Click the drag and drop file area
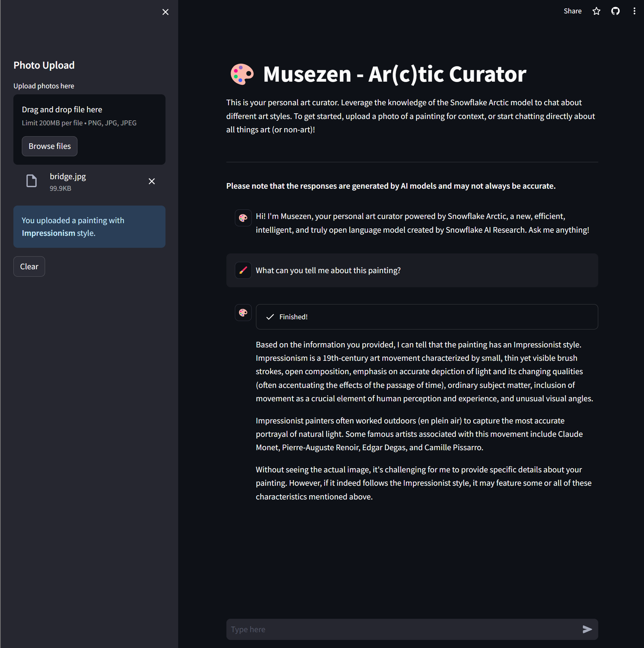The height and width of the screenshot is (648, 644). pyautogui.click(x=89, y=130)
